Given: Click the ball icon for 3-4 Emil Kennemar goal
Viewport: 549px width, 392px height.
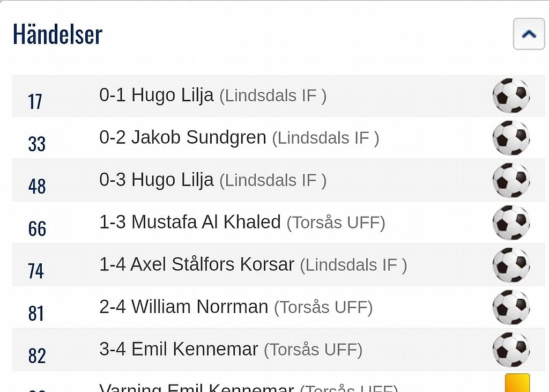Looking at the screenshot, I should click(511, 350).
